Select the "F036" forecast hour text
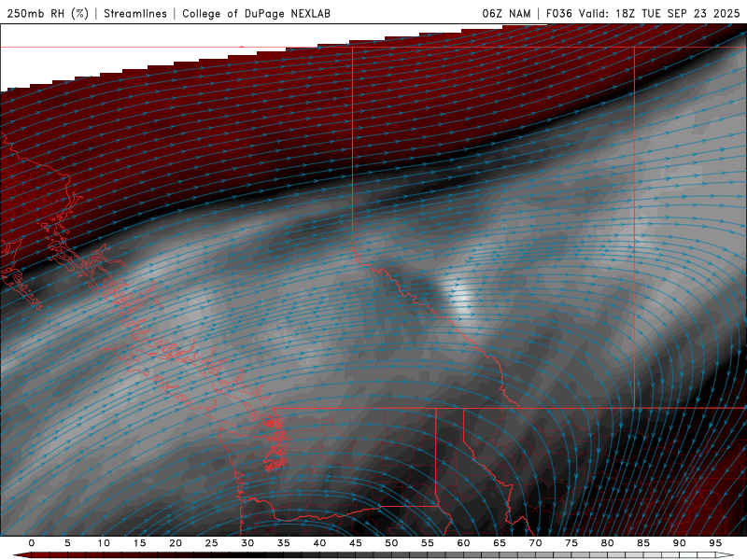The width and height of the screenshot is (747, 560). pos(558,13)
